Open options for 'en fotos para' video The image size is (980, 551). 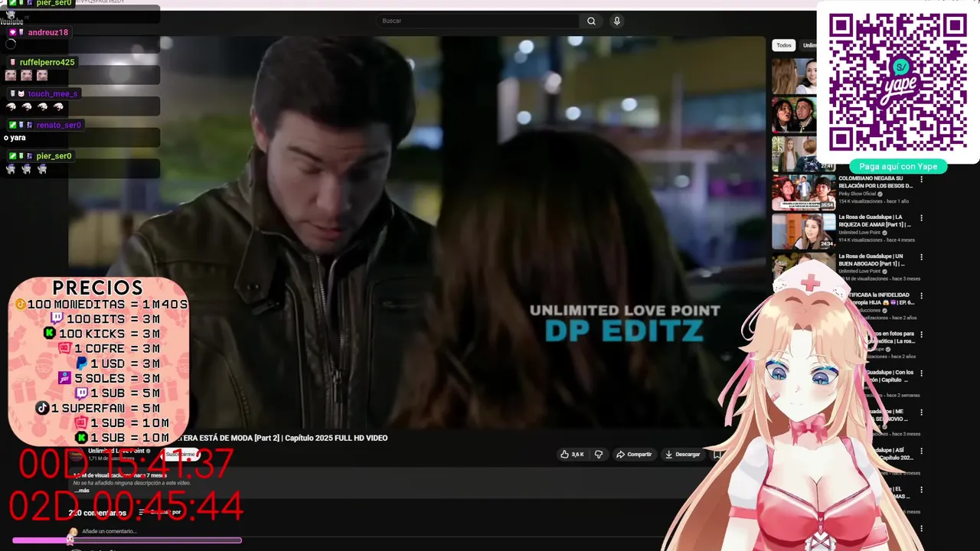921,334
